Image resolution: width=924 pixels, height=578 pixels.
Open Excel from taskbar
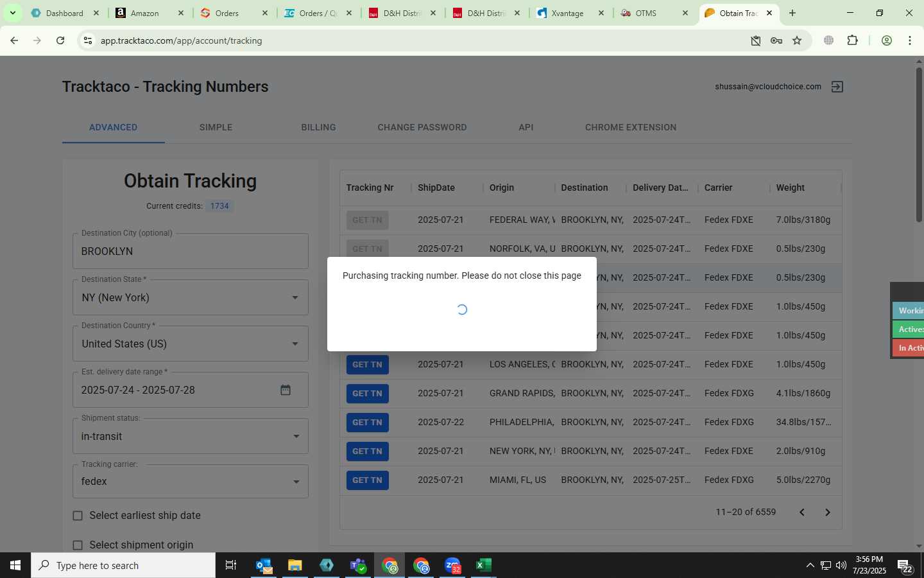pos(484,565)
